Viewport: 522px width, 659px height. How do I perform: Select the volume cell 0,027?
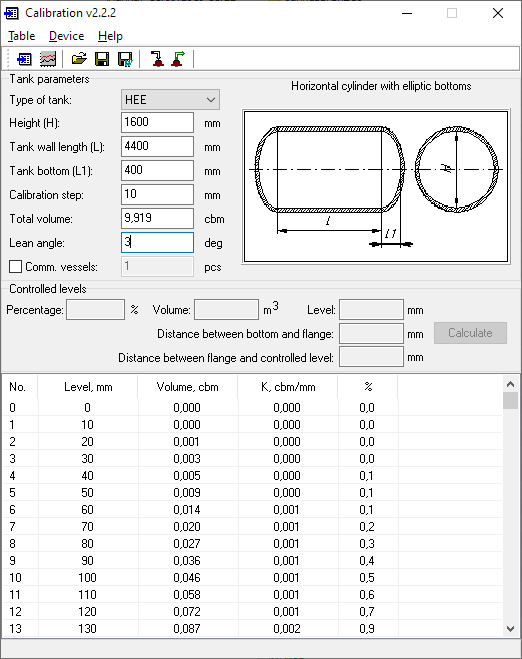(187, 544)
